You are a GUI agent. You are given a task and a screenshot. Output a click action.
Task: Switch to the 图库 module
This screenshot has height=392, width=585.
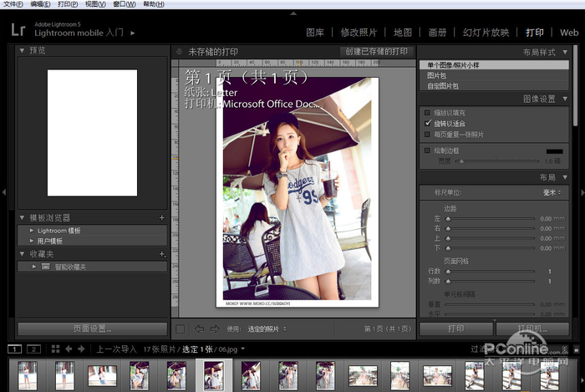tap(315, 33)
